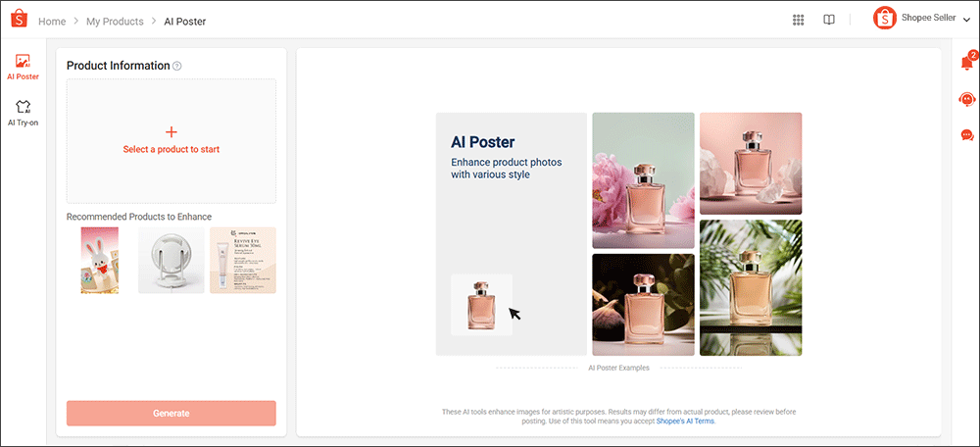
Task: Expand the Shopee Seller account dropdown
Action: (967, 20)
